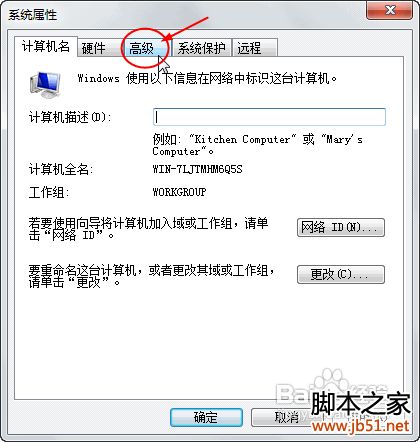Image resolution: width=420 pixels, height=442 pixels.
Task: Click the Kitchen Computer example text
Action: 242,139
